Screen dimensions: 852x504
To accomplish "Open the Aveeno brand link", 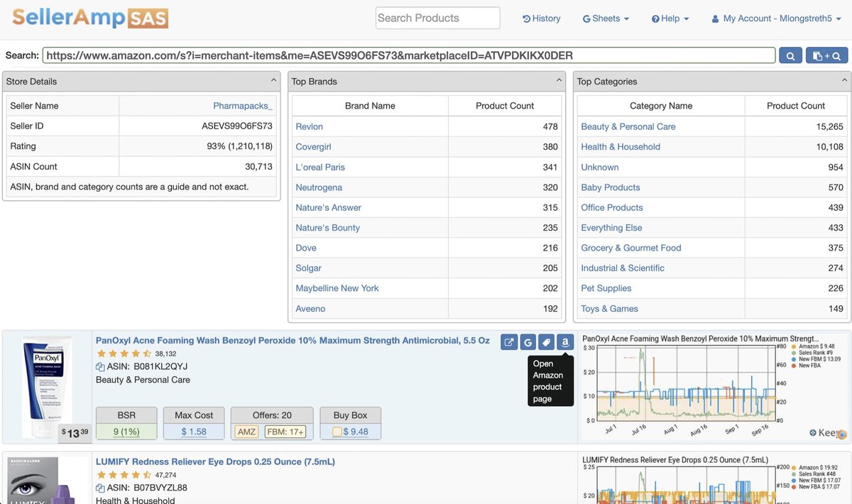I will pos(310,309).
